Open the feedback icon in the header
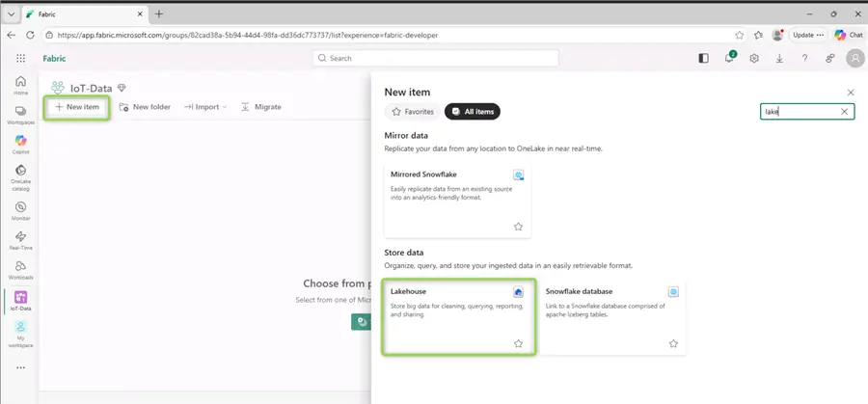The image size is (868, 404). (829, 58)
